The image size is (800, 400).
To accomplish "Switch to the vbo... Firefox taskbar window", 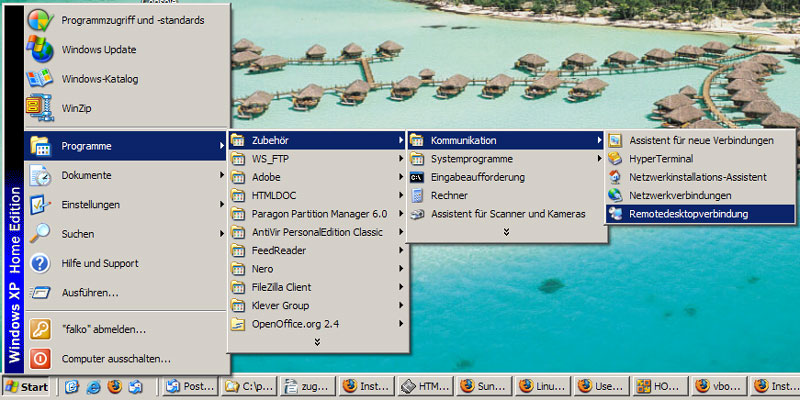I will tap(719, 387).
